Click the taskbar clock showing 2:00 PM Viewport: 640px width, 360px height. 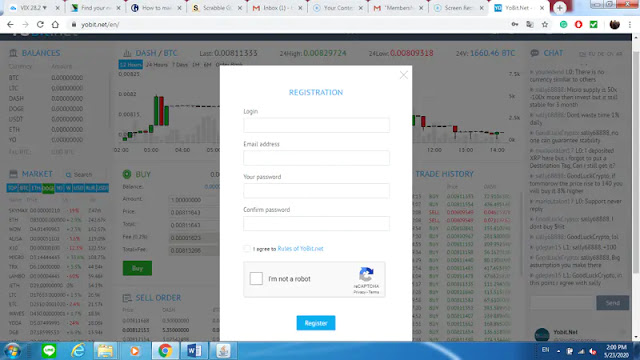click(x=616, y=351)
